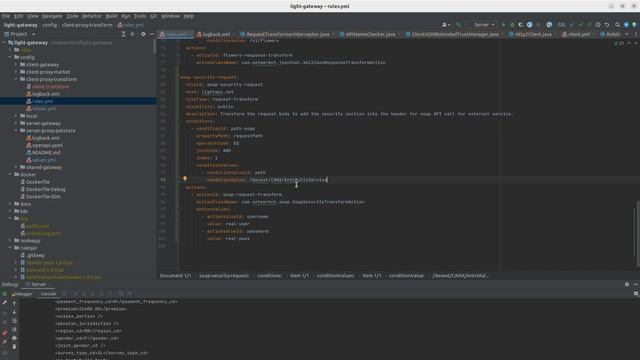Image resolution: width=640 pixels, height=360 pixels.
Task: Switch to RequestTransformerInterceptor.java tab
Action: (x=287, y=34)
